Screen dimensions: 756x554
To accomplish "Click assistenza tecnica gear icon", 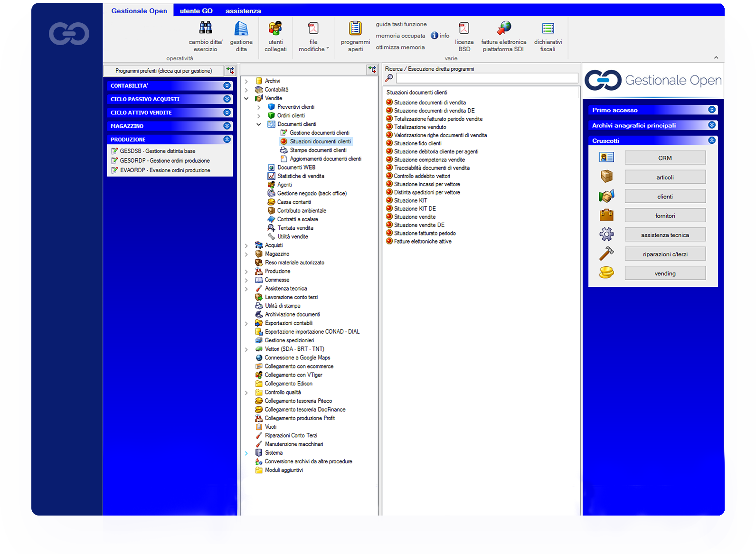I will coord(606,234).
